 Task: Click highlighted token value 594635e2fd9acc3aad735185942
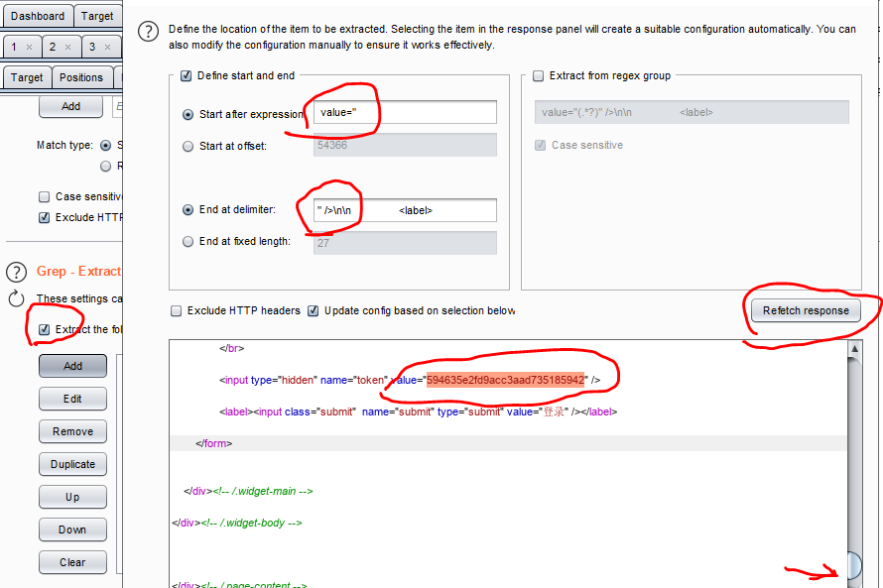(x=505, y=380)
